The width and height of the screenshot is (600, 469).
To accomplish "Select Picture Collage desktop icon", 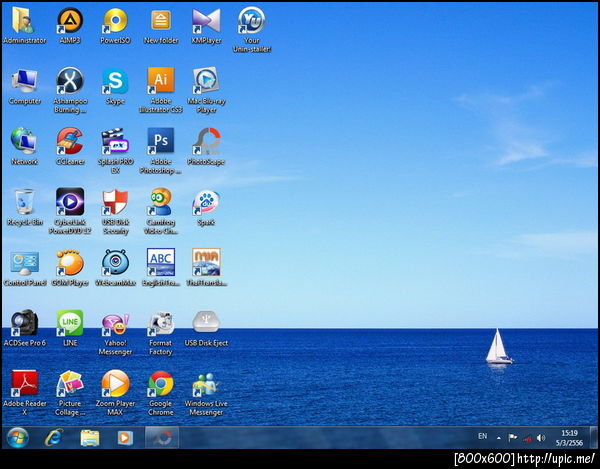I will [70, 383].
